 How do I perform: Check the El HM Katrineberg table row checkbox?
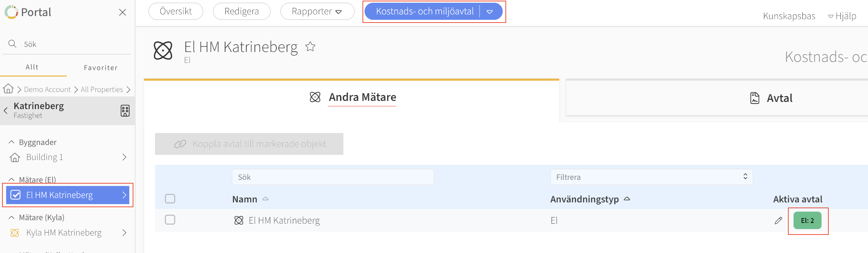(x=170, y=220)
